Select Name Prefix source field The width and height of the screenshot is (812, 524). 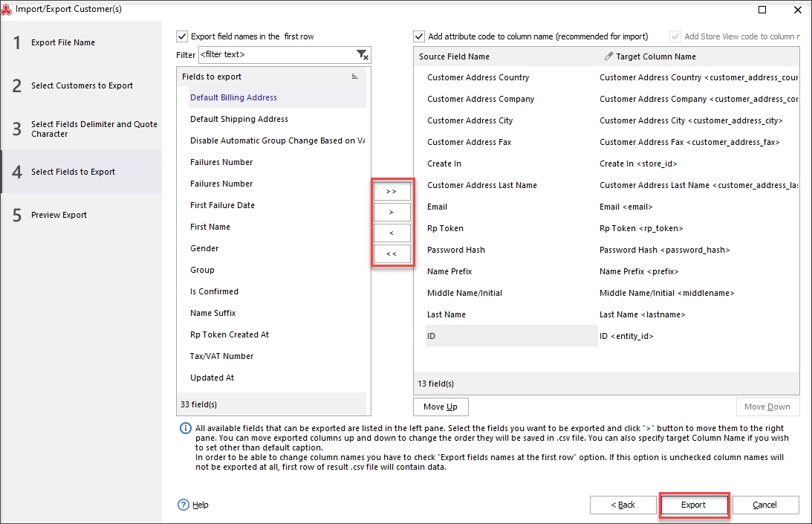pyautogui.click(x=512, y=271)
